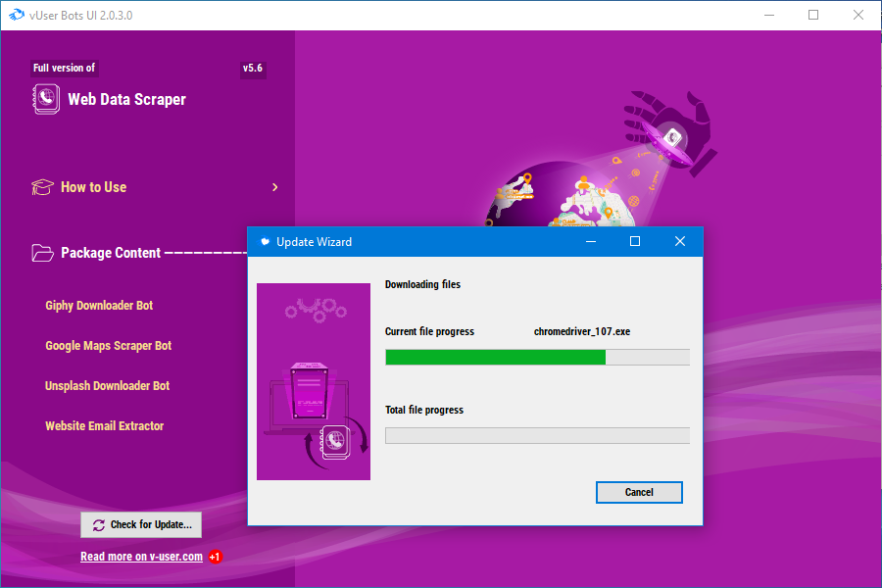Launch Unsplash Downloader Bot
This screenshot has height=588, width=882.
click(107, 386)
